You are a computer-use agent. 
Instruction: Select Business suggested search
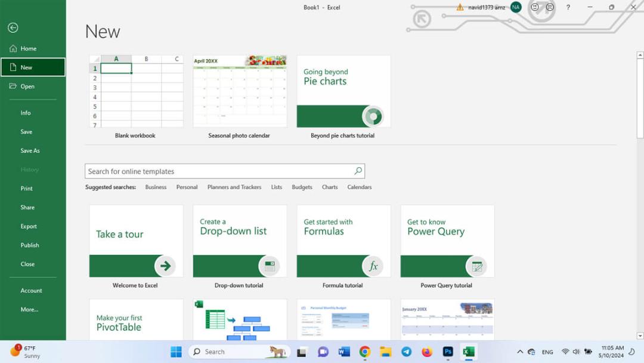tap(156, 187)
